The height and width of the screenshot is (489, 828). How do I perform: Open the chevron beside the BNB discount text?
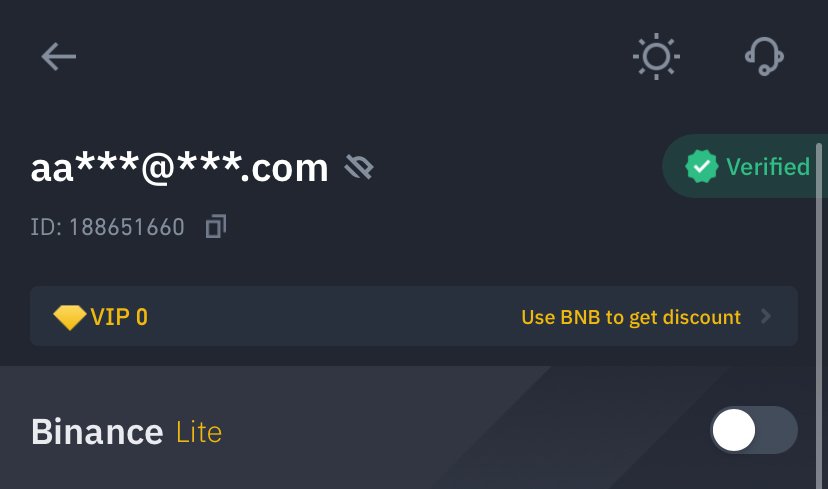(x=766, y=316)
